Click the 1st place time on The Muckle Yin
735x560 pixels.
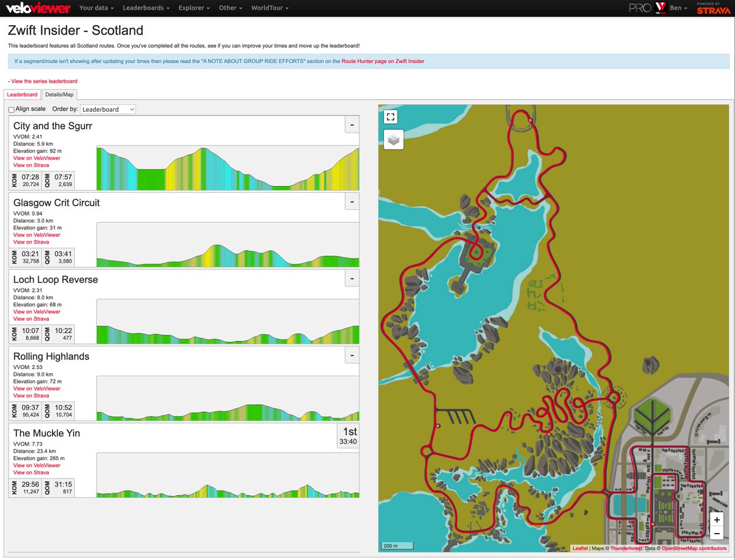(x=349, y=436)
